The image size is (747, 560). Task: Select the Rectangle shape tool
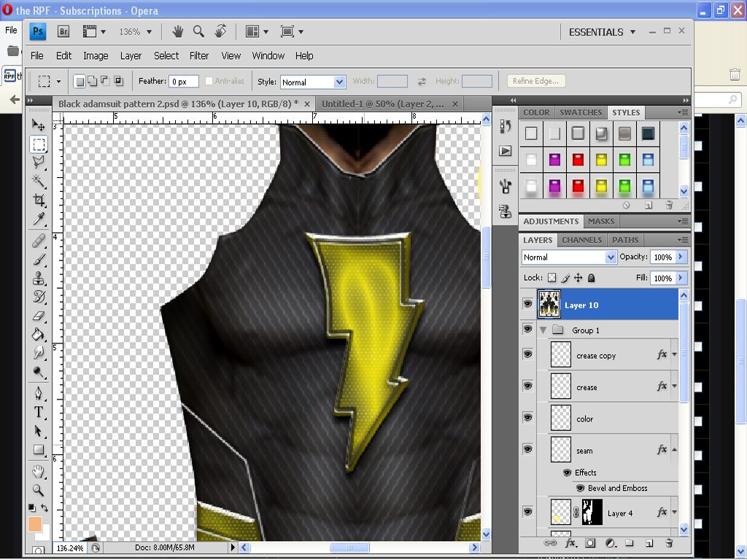pos(38,450)
